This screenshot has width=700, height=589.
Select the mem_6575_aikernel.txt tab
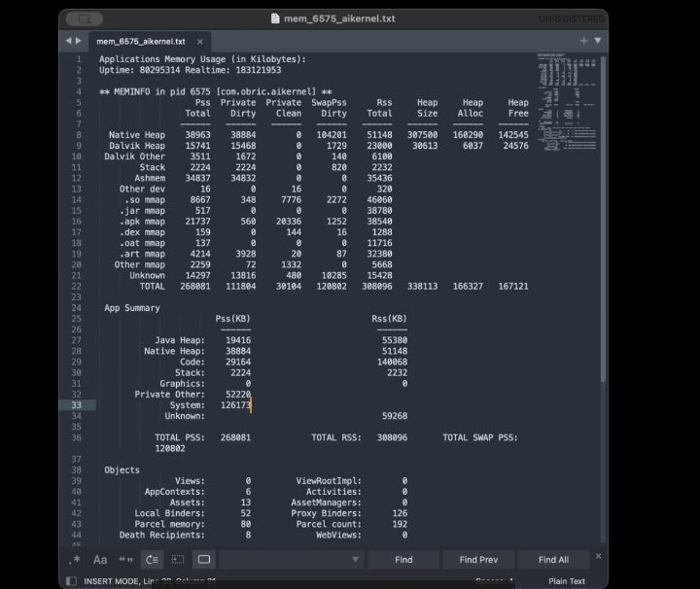click(x=141, y=42)
